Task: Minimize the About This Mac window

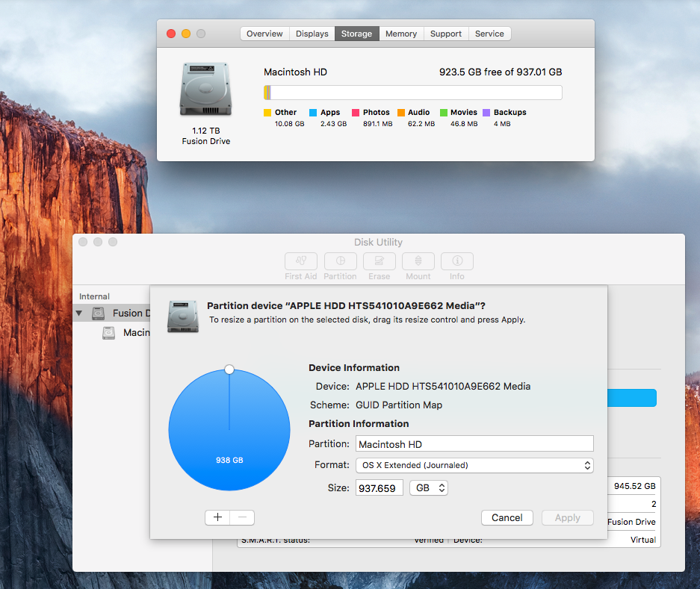Action: point(186,34)
